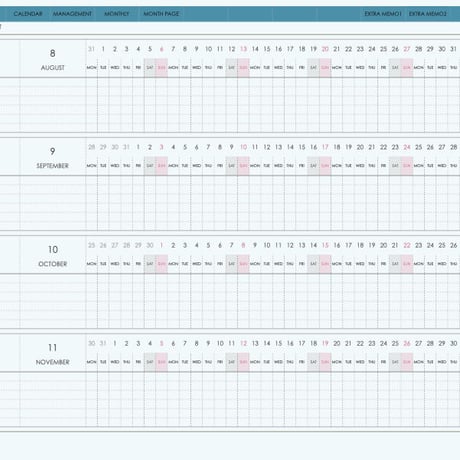
Task: Click the memo cell under August 9
Action: (x=197, y=105)
